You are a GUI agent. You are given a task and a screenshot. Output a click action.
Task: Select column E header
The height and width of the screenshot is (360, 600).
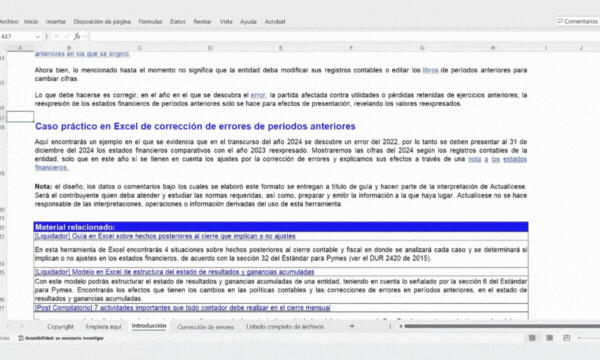280,48
